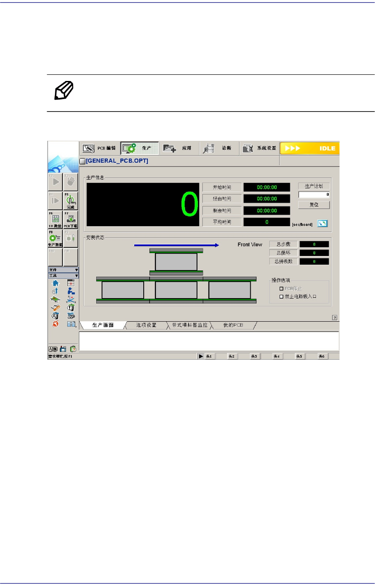Click the F7 PCB下载 download button
The image size is (375, 588).
(71, 220)
